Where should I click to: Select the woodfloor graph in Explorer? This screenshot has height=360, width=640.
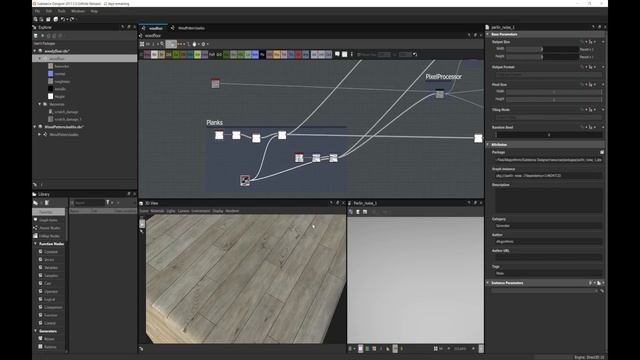click(85, 58)
